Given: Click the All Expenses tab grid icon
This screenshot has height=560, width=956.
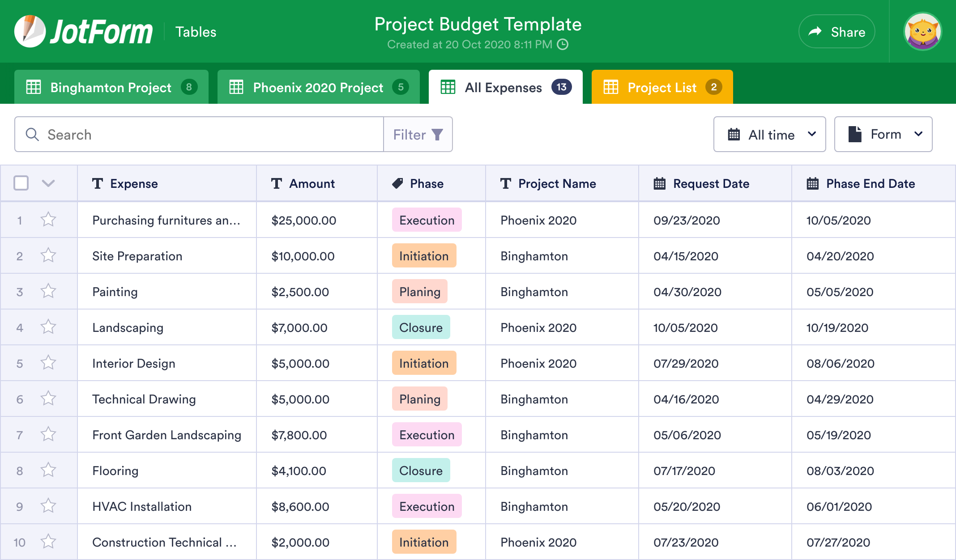Looking at the screenshot, I should pos(448,87).
